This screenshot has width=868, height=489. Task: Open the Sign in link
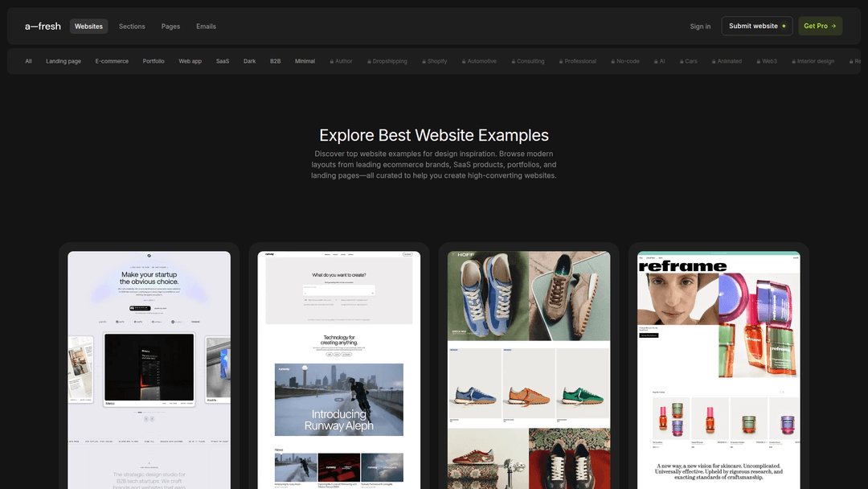point(700,26)
